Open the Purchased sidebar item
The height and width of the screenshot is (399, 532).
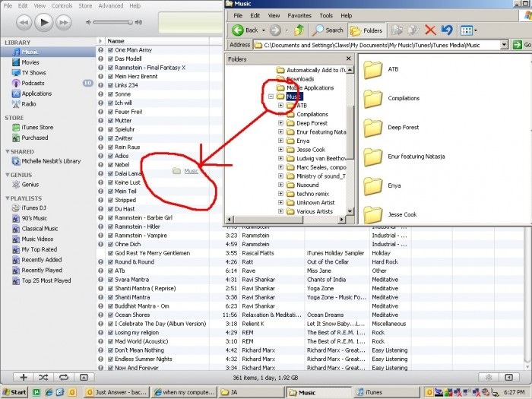pos(35,138)
